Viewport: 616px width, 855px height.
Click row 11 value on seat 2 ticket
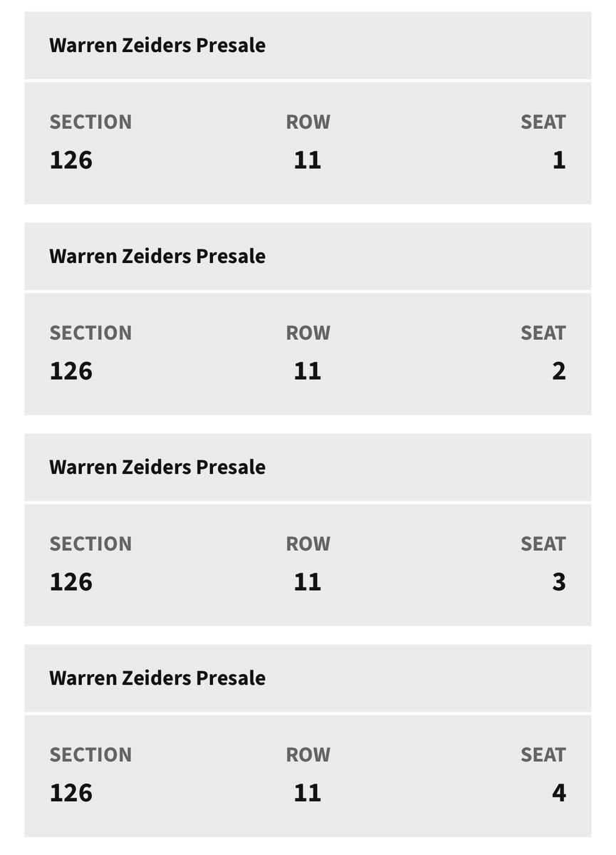[308, 370]
